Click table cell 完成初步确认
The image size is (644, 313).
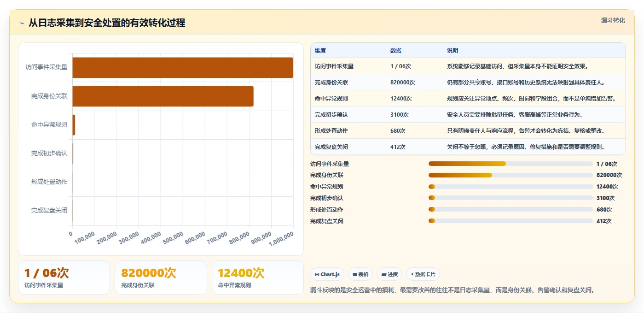(x=331, y=115)
